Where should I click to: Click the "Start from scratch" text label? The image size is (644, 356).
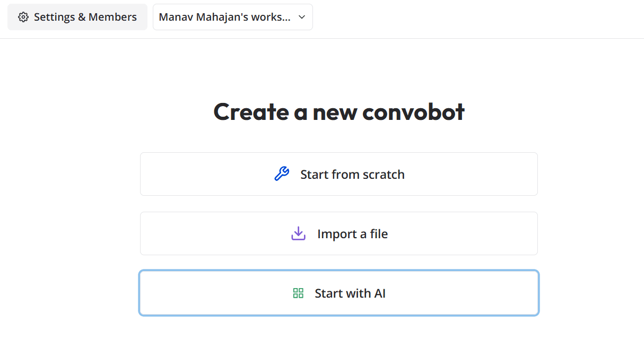pyautogui.click(x=352, y=175)
